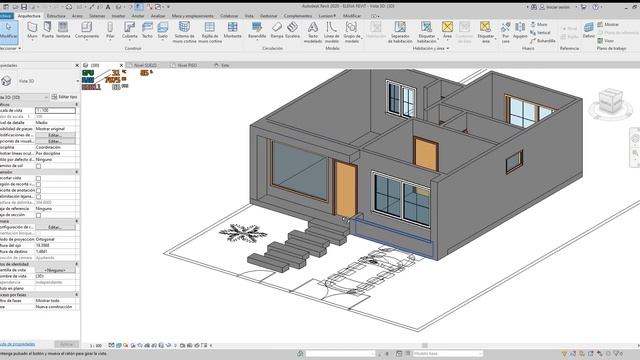Select the Texto modelado tool
Viewport: 640px width, 360px height.
pos(313,32)
